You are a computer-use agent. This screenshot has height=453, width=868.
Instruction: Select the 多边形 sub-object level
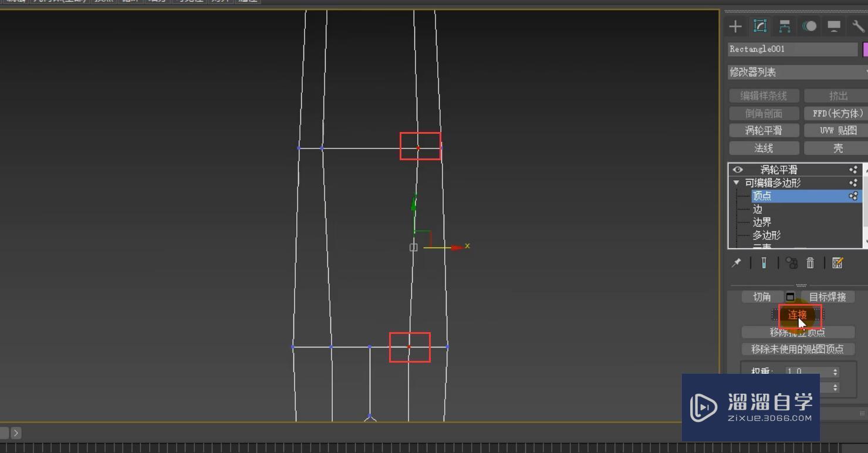(x=766, y=235)
